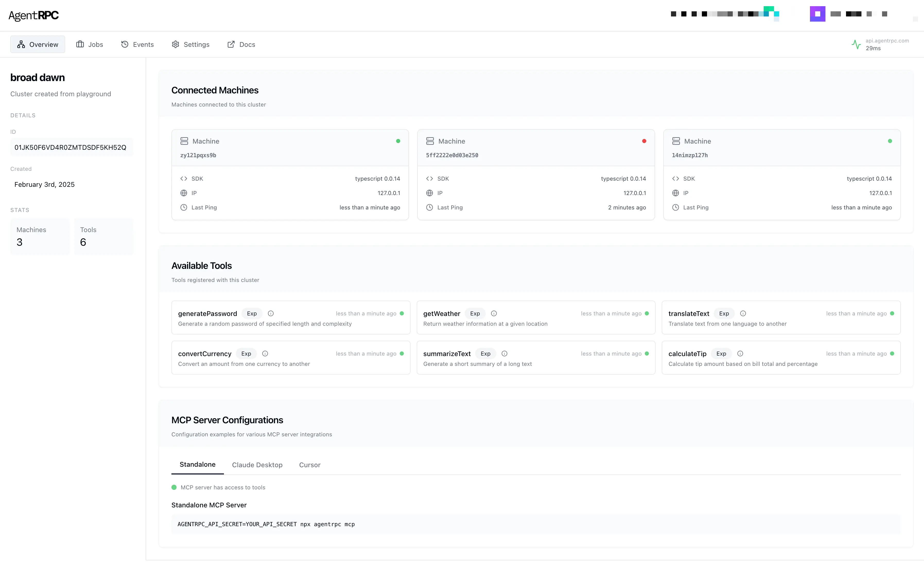
Task: Click the info icon beside summarizeText
Action: (504, 354)
